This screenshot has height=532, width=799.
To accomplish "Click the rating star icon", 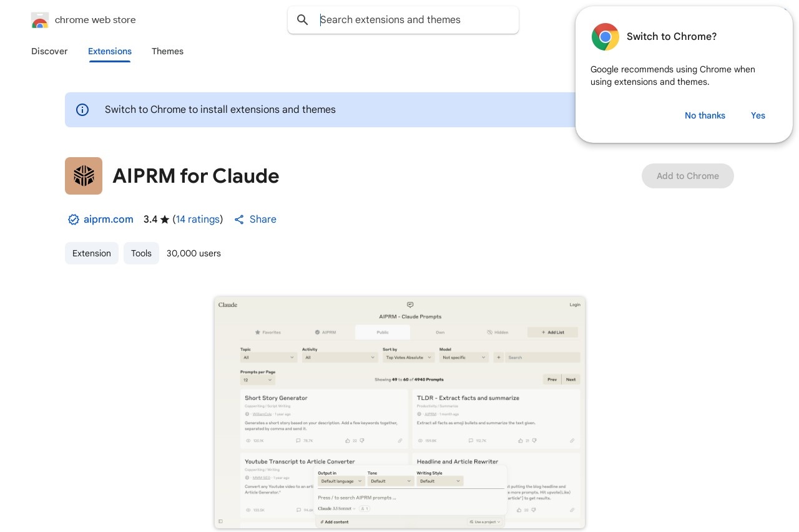I will (x=165, y=220).
